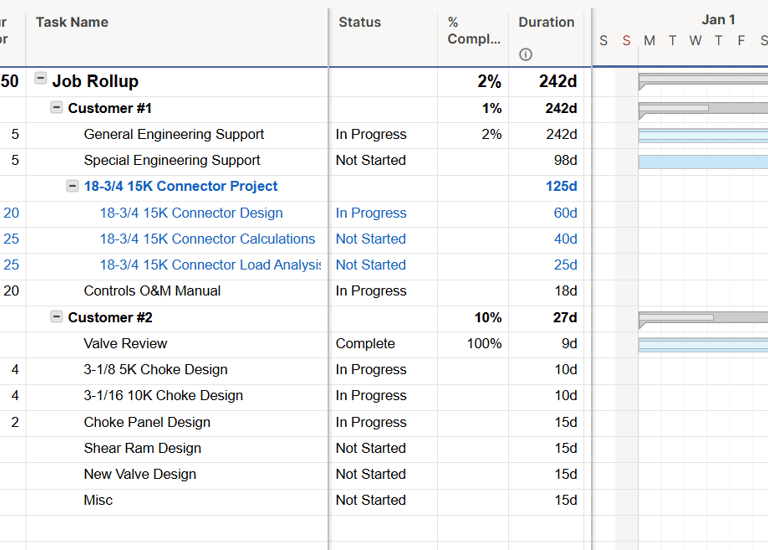Collapse the Job Rollup row
The height and width of the screenshot is (550, 768).
[x=41, y=78]
